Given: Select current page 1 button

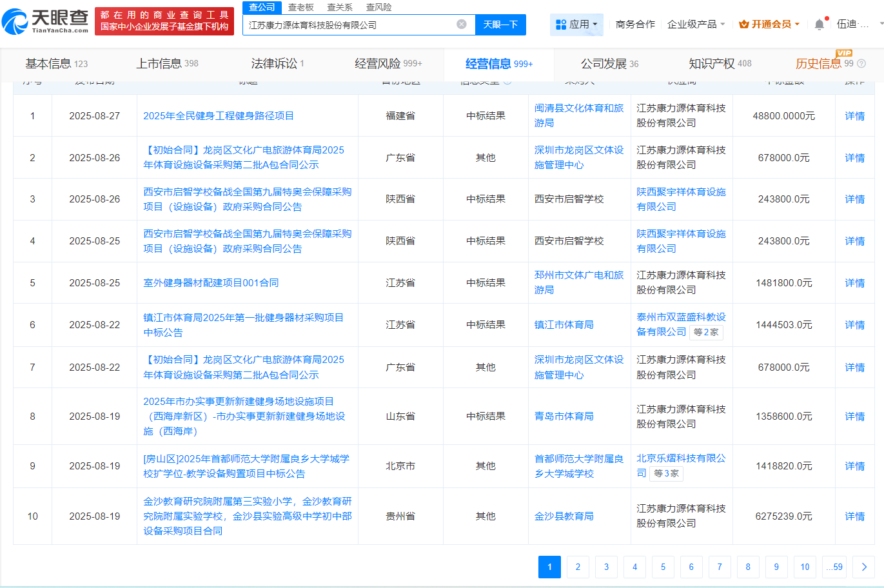Looking at the screenshot, I should tap(549, 567).
